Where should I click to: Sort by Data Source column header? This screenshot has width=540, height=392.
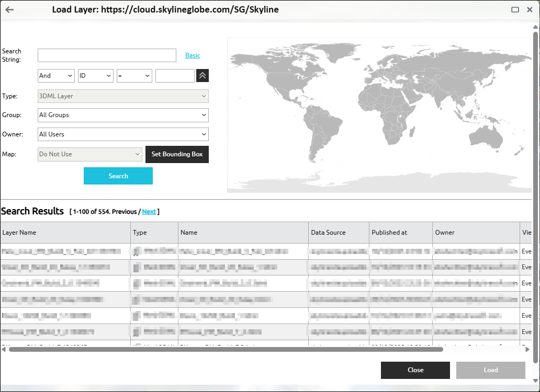coord(339,233)
